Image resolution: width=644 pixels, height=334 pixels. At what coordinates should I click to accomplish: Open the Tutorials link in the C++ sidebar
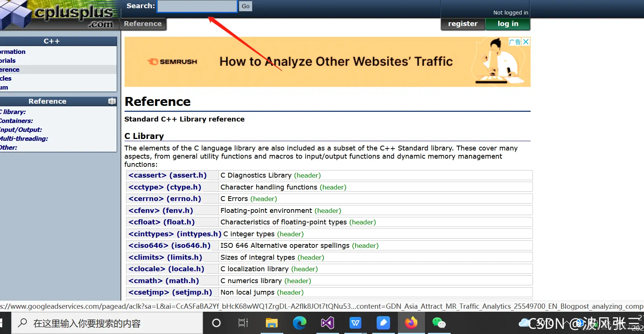(x=8, y=61)
